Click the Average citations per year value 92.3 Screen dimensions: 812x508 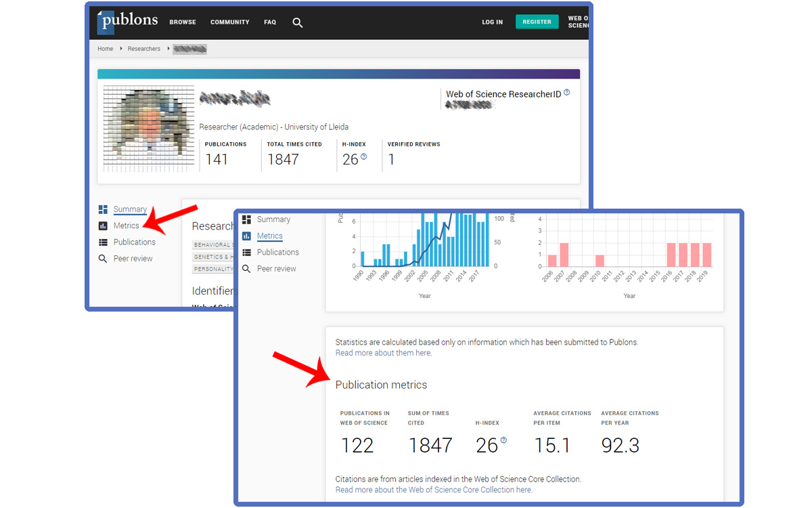click(x=621, y=445)
